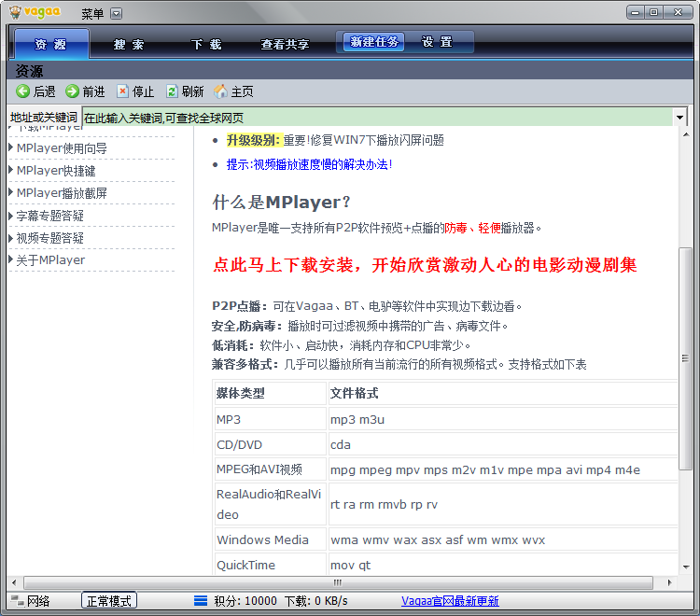Click the 'wma wmv wax asx' formats cell
The width and height of the screenshot is (700, 616).
(x=503, y=539)
